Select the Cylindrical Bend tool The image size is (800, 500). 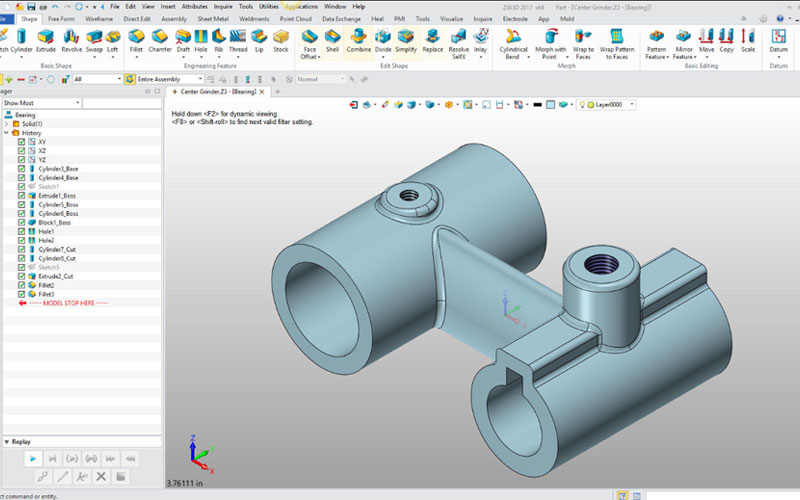513,44
